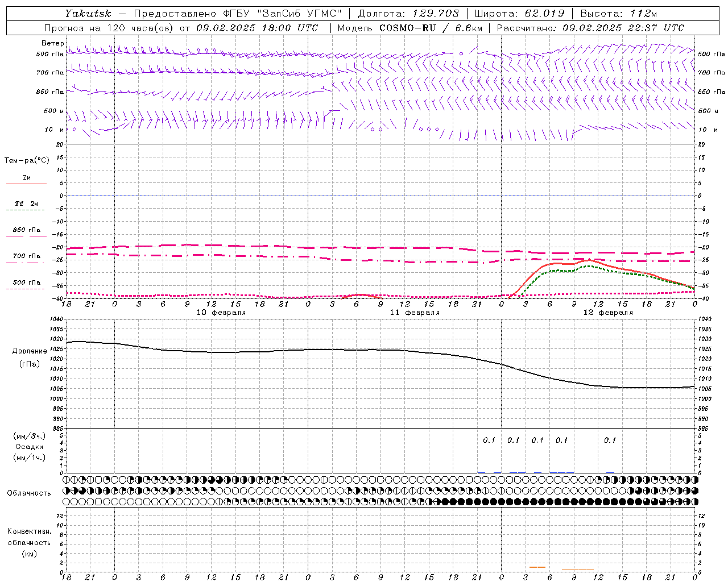Click the Рассчитано: 09.02.2025 22:37 UTC text
The height and width of the screenshot is (582, 728).
point(590,28)
